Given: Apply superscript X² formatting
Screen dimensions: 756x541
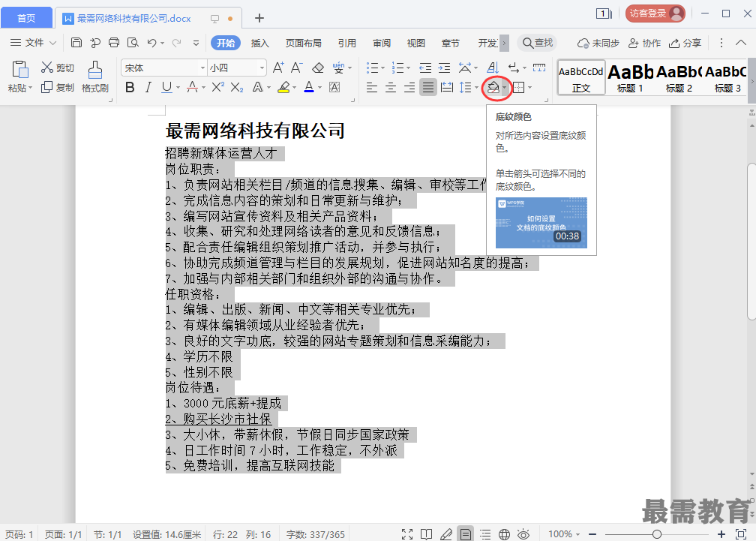Looking at the screenshot, I should tap(218, 87).
